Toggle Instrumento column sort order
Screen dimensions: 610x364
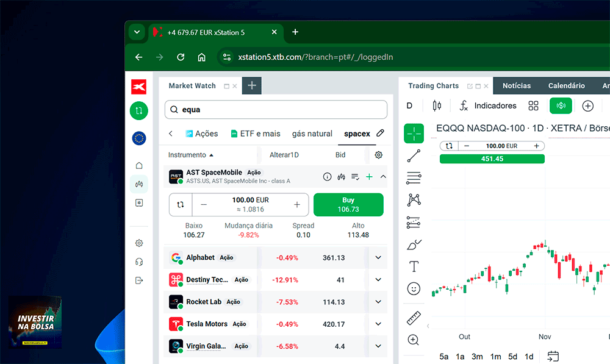[190, 155]
